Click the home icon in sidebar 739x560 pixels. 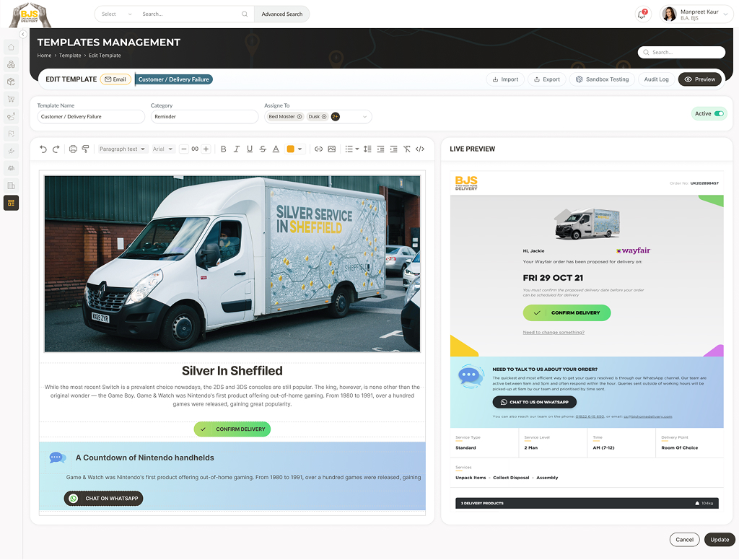pyautogui.click(x=11, y=48)
